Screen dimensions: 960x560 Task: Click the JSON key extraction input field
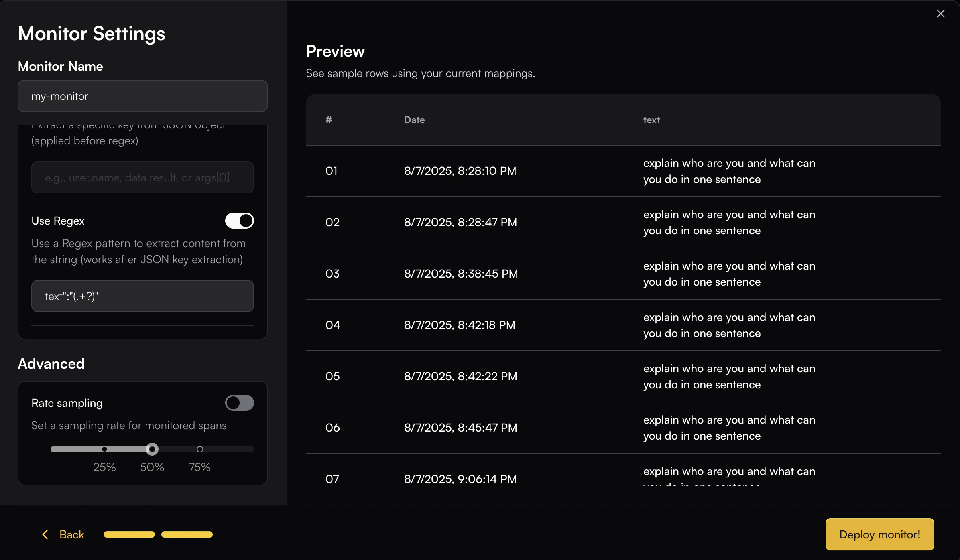point(142,177)
